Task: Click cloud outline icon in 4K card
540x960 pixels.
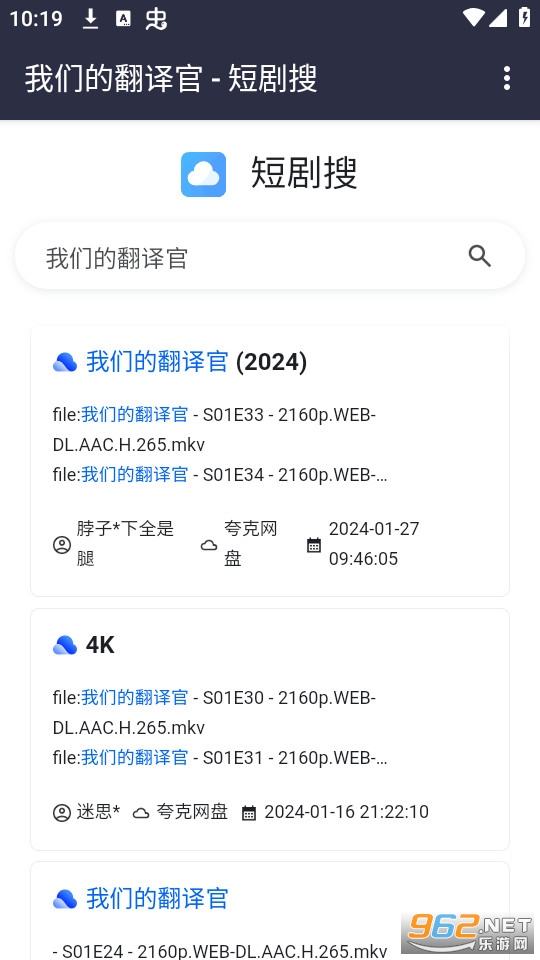Action: pos(141,813)
